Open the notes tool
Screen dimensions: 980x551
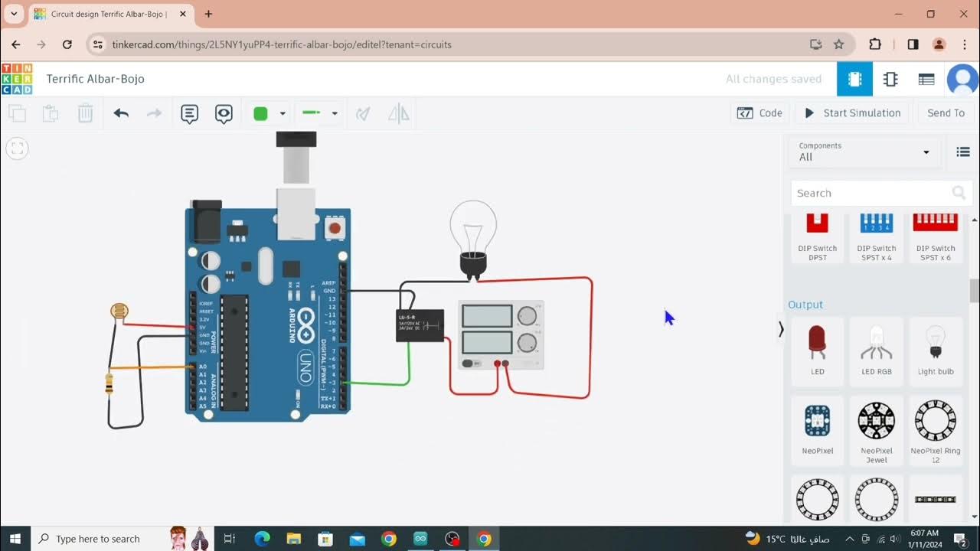point(189,114)
